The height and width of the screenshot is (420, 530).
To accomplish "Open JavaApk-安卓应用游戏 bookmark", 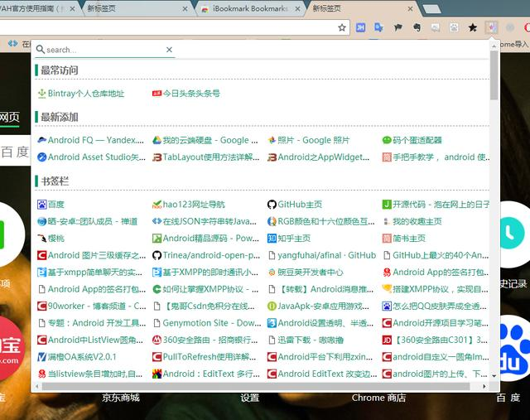I will point(318,306).
